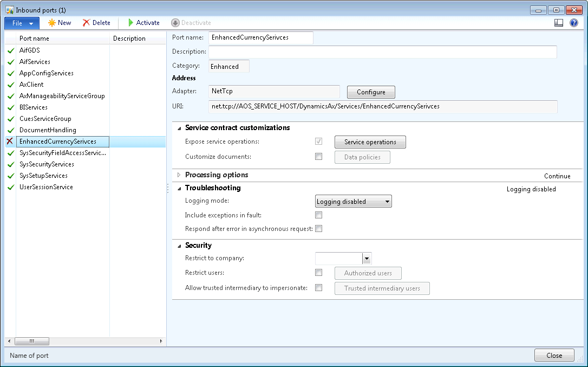Click green checkmark beside UserSessionService
The image size is (588, 367).
(11, 187)
